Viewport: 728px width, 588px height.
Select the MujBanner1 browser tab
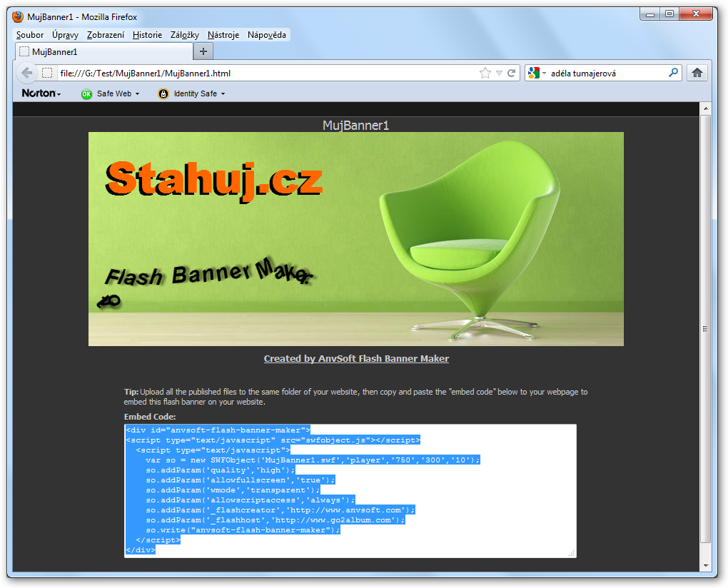point(104,51)
